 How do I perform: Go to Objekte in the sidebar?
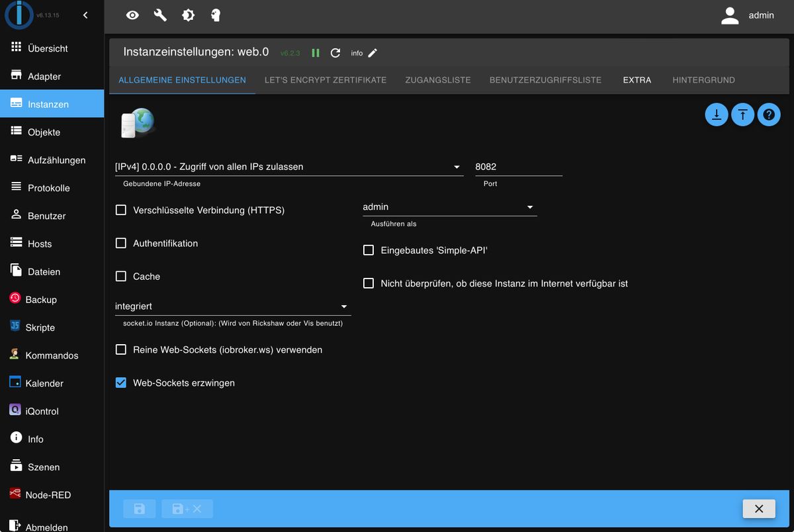[x=44, y=132]
